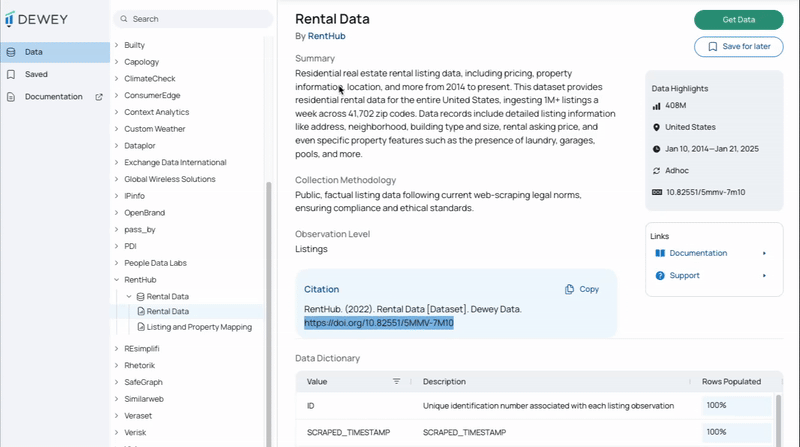Click the Dewey logo
800x447 pixels.
pos(36,19)
